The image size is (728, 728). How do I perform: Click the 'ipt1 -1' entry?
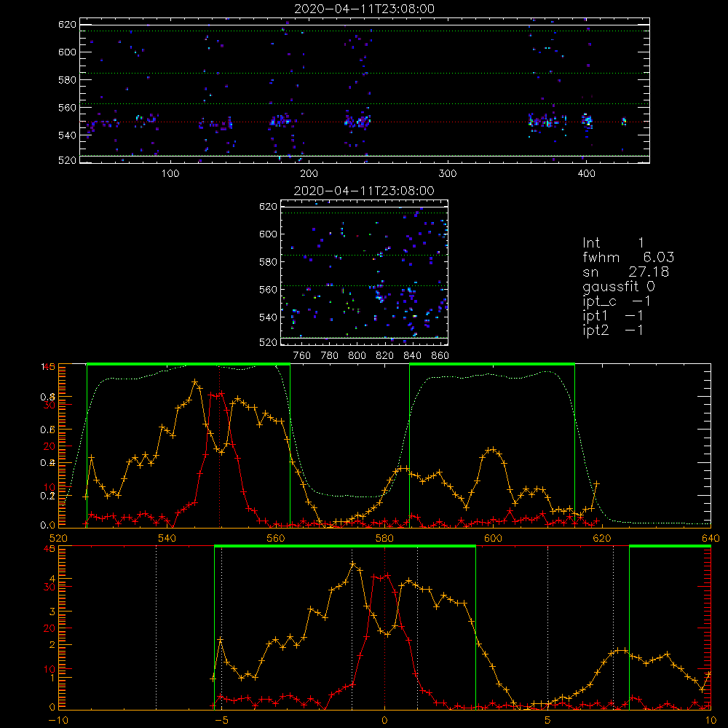point(613,316)
